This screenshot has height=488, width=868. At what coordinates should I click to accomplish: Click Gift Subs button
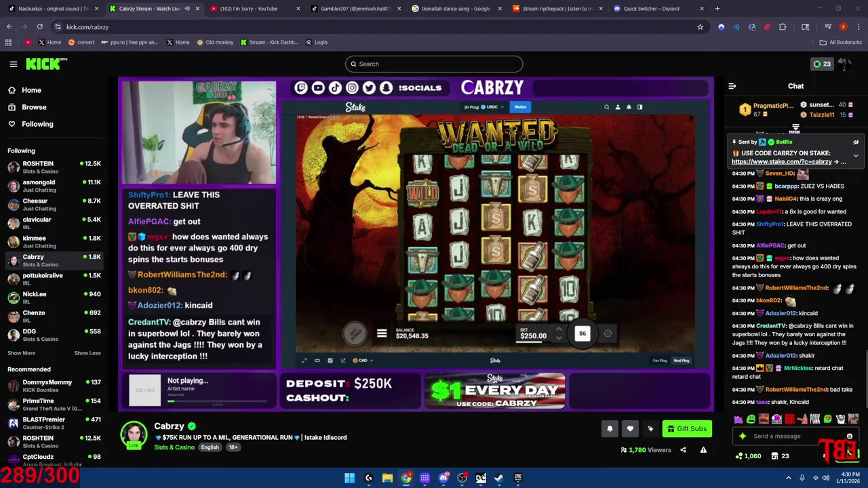687,428
